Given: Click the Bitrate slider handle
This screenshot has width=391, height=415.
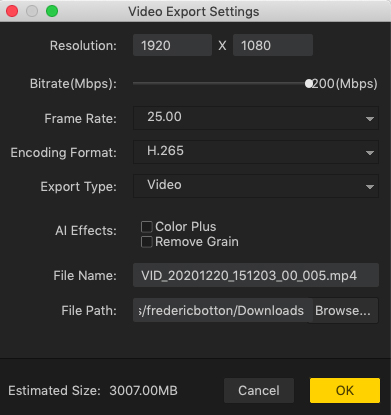Looking at the screenshot, I should (x=309, y=83).
